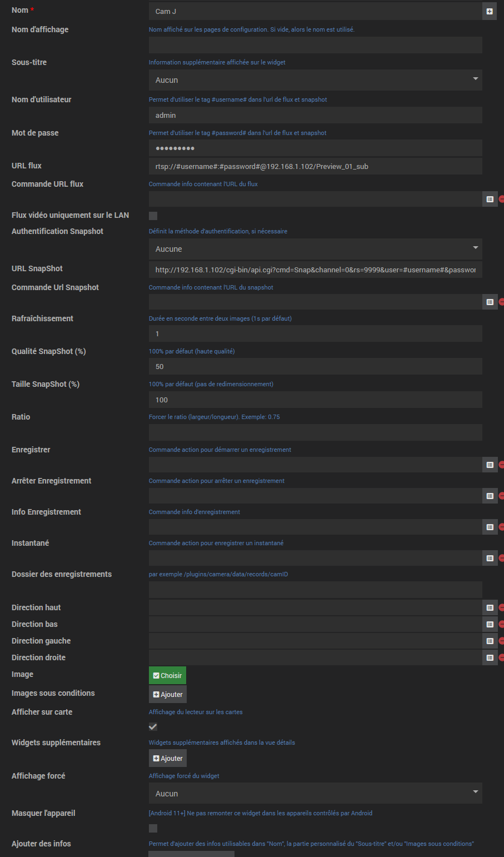Viewport: 504px width, 857px height.
Task: Open command list icon for Instantané
Action: (490, 558)
